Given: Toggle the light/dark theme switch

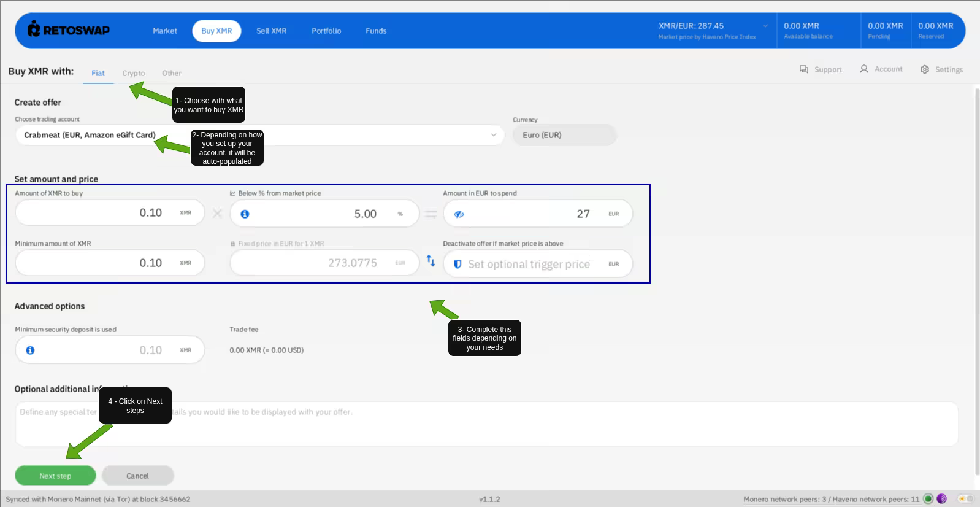Looking at the screenshot, I should click(x=965, y=499).
